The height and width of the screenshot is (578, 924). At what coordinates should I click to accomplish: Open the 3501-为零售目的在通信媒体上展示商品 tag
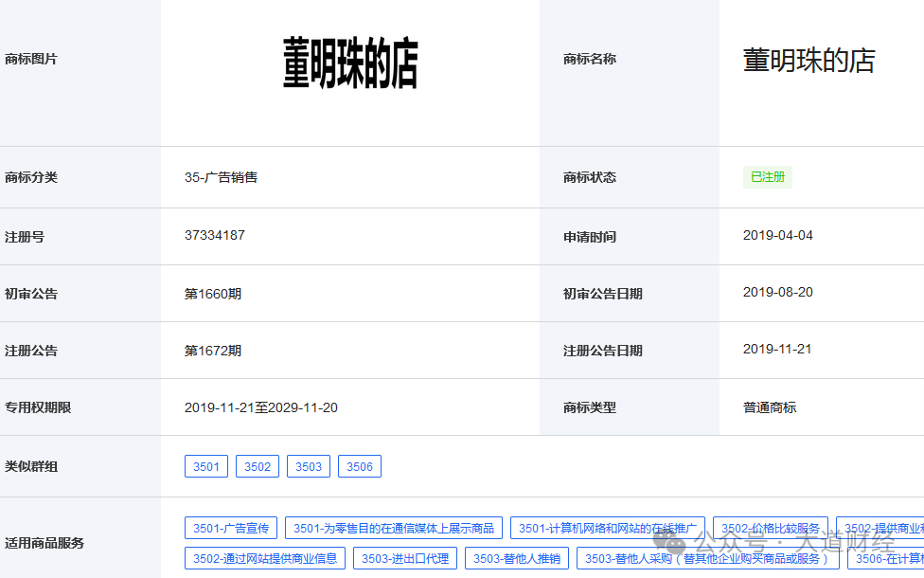pos(393,528)
